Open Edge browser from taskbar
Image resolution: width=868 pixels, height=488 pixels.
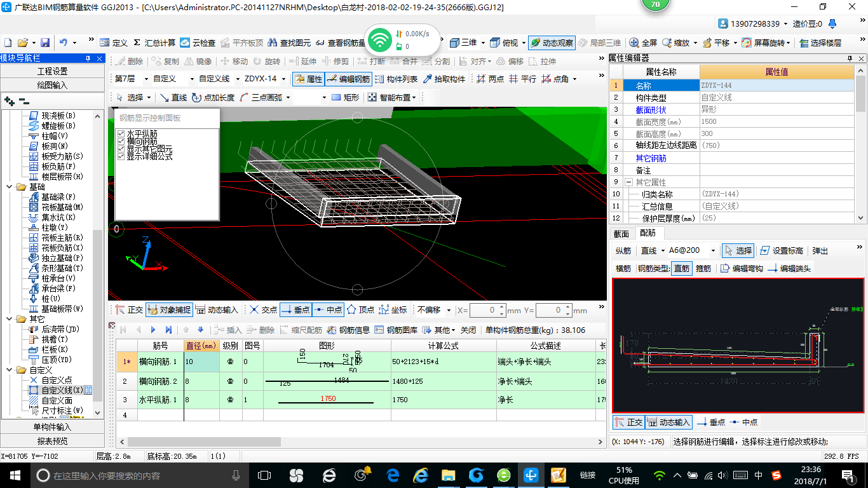[x=393, y=475]
